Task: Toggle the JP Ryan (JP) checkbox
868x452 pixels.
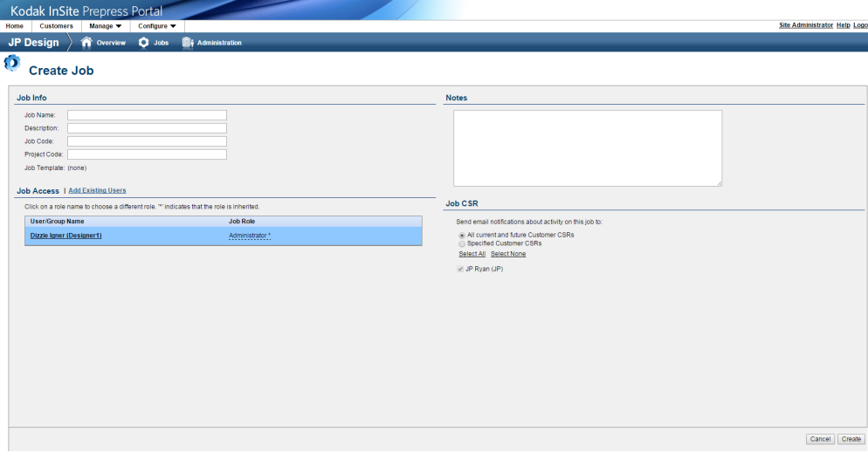Action: tap(461, 270)
